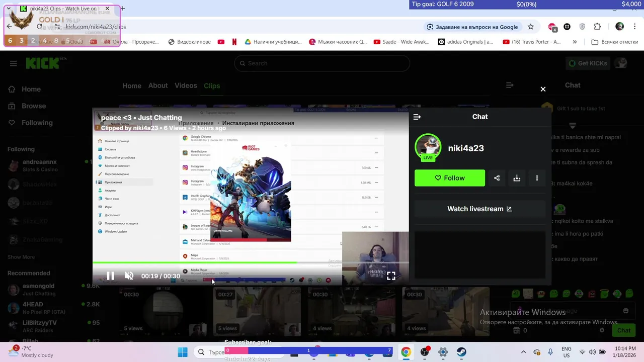Open OBS Studio from taskbar
Image resolution: width=644 pixels, height=362 pixels.
425,352
